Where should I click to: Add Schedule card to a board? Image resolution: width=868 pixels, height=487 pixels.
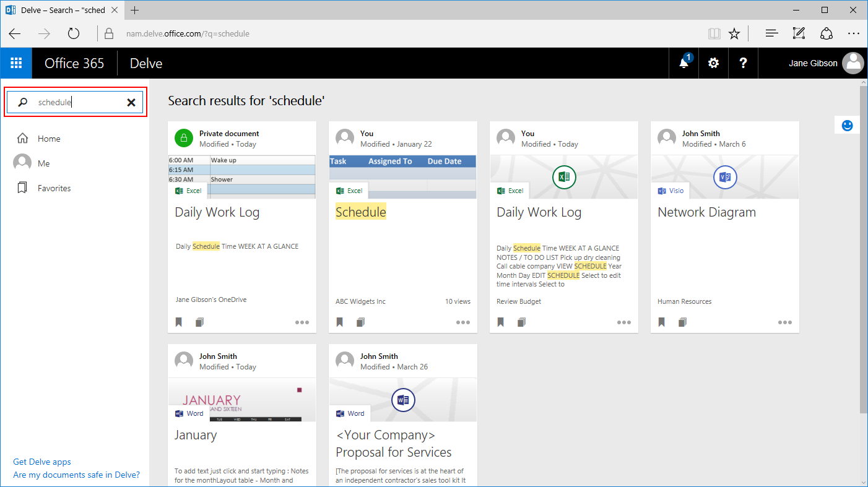point(360,322)
